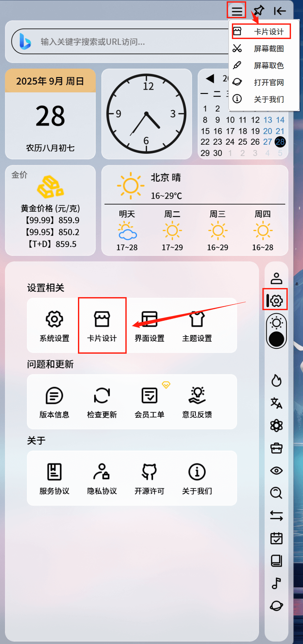Open 意见反馈 feedback icon
Image resolution: width=303 pixels, height=644 pixels.
click(x=197, y=396)
